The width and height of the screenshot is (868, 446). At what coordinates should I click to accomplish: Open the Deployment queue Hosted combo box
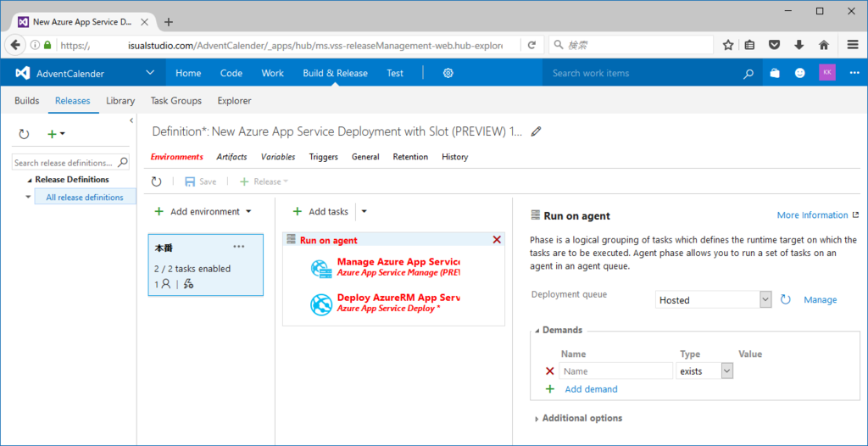(x=713, y=299)
